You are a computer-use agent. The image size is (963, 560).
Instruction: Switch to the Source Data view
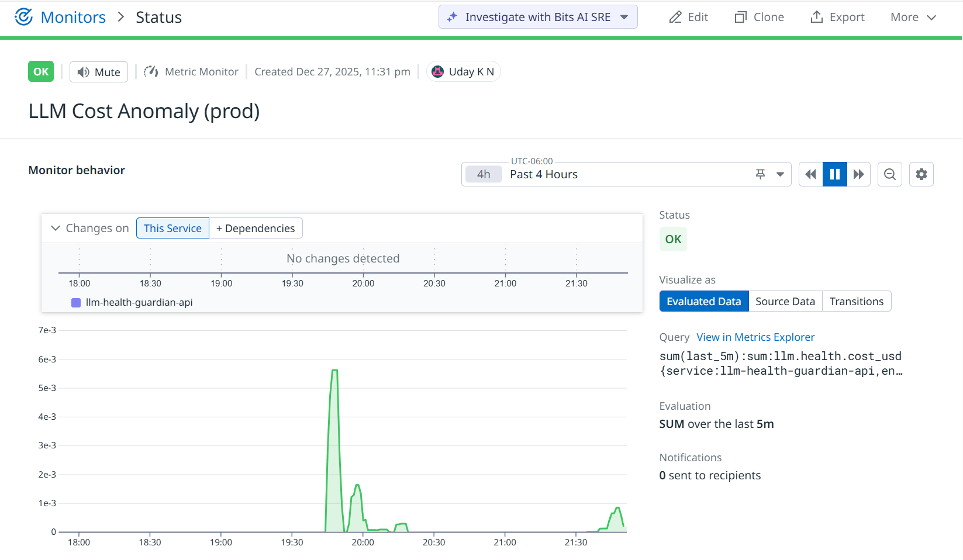785,301
